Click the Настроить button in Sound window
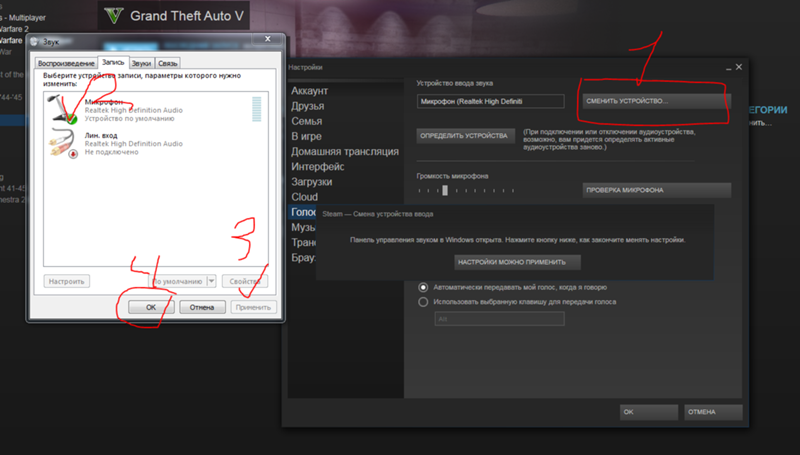The image size is (800, 455). coord(66,281)
